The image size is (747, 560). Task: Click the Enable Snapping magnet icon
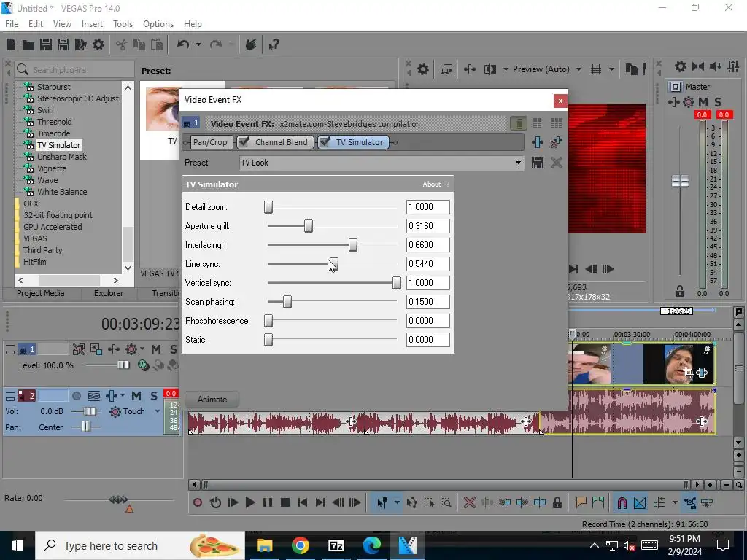(x=622, y=502)
